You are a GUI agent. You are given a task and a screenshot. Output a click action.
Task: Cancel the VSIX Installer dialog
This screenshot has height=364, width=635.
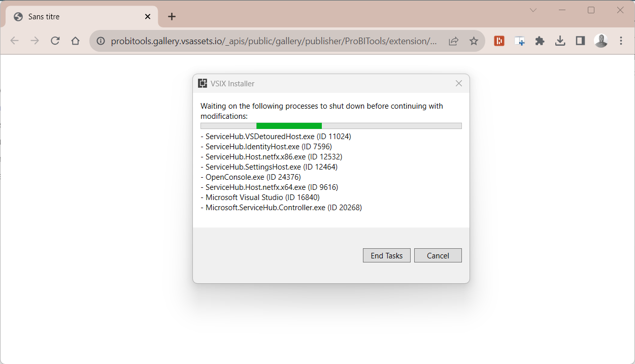(x=438, y=255)
